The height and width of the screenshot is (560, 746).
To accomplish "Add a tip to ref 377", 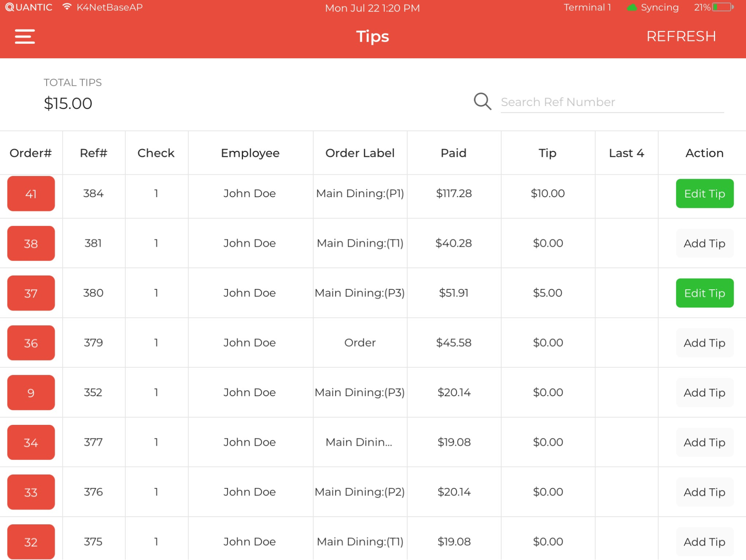I will [704, 442].
